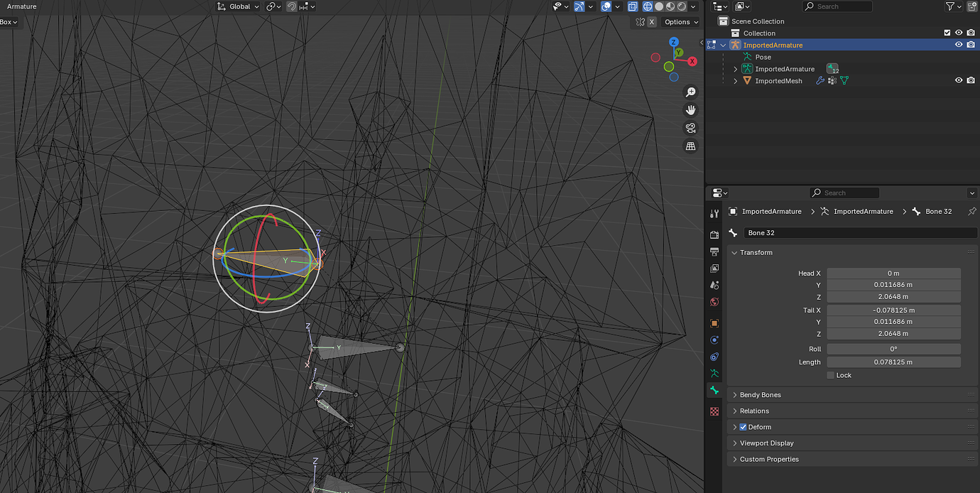Expand the ImportedMesh tree item
The width and height of the screenshot is (980, 493).
coord(736,81)
